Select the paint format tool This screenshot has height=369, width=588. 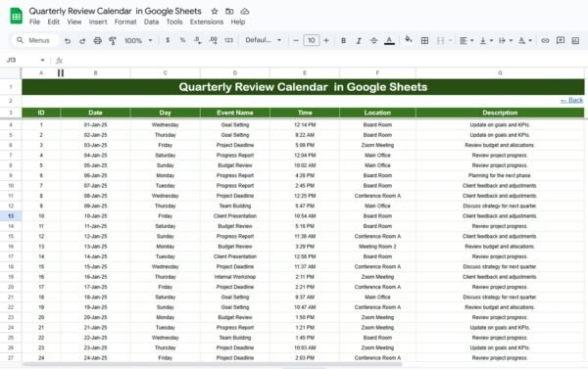pos(112,40)
